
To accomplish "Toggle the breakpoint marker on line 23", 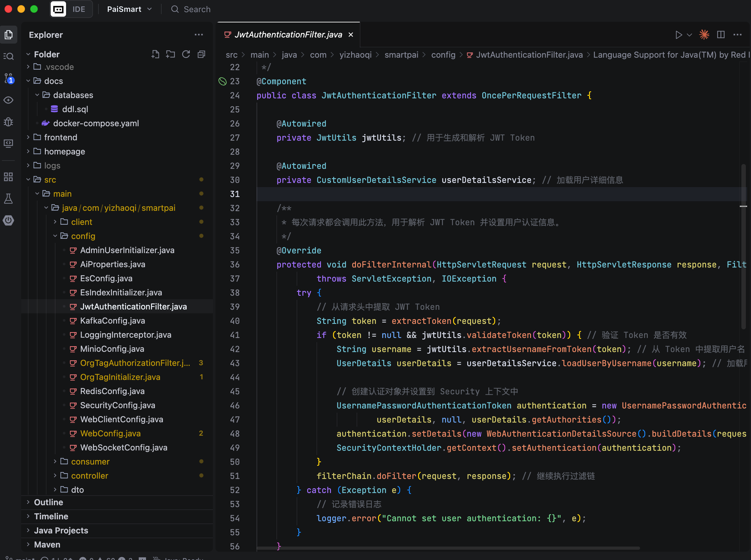I will click(223, 81).
